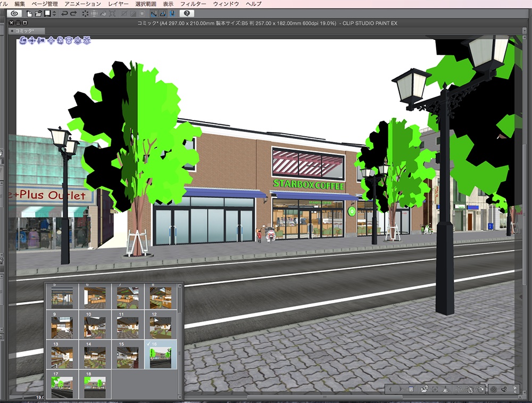Screen dimensions: 532x403
Task: Open 3D object list icon
Action: 411,389
